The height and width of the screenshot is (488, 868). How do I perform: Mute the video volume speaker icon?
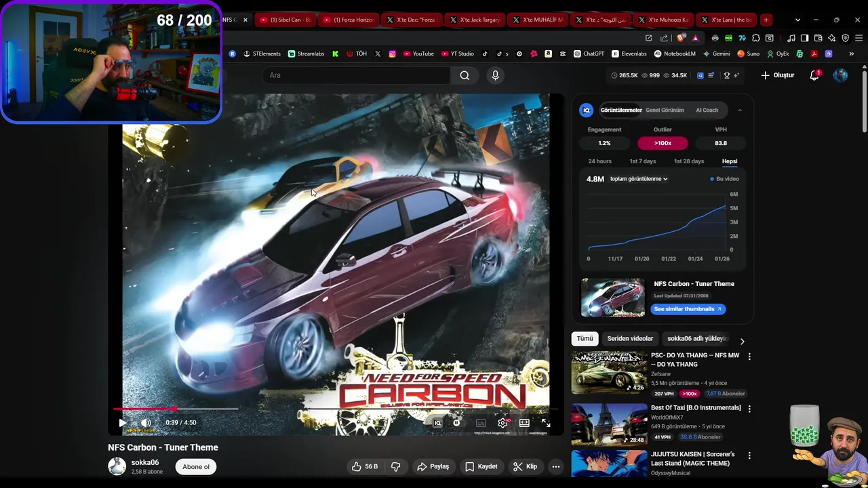pos(146,422)
